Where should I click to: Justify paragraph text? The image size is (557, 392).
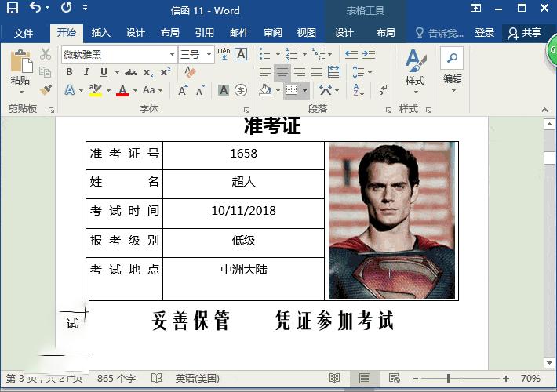coord(317,72)
